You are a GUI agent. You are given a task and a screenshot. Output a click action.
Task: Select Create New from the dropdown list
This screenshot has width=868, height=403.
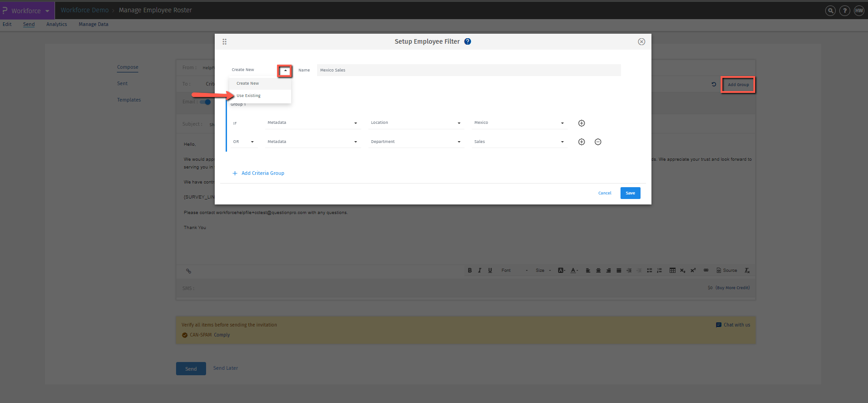click(x=260, y=83)
